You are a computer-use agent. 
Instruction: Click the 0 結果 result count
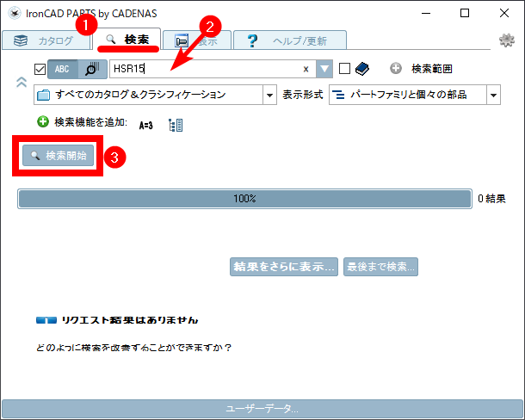(491, 199)
